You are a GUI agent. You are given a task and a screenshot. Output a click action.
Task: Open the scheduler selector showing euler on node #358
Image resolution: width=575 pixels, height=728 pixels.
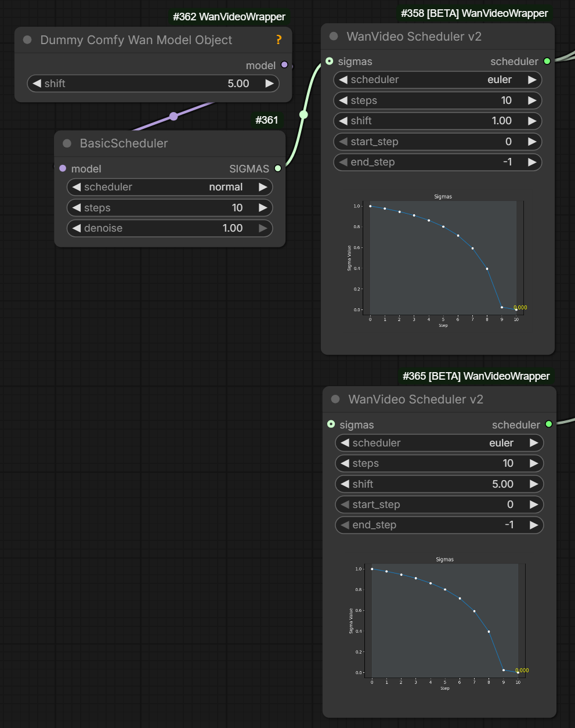pyautogui.click(x=437, y=80)
